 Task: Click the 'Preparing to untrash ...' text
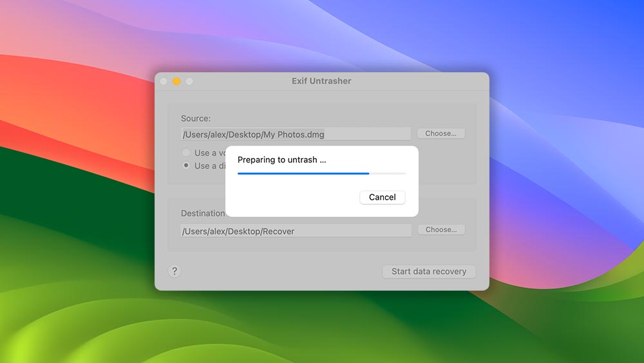(282, 159)
